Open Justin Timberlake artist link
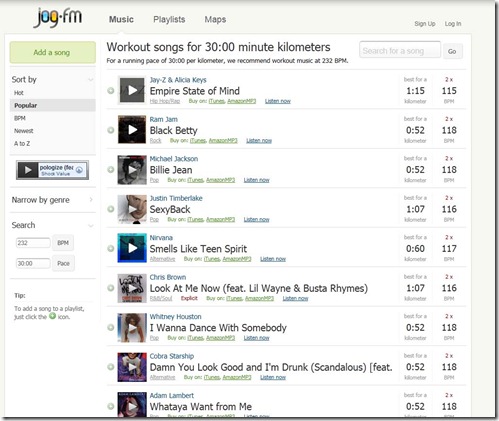 [176, 198]
